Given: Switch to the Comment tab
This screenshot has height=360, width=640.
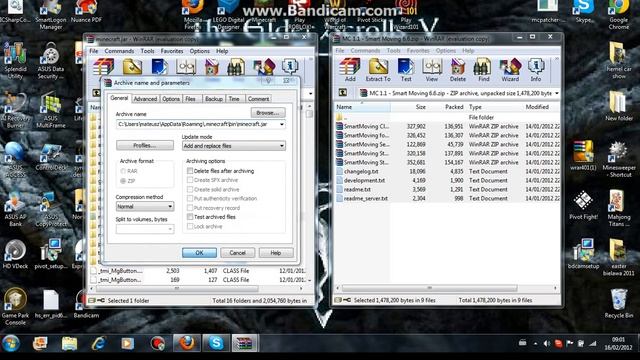Looking at the screenshot, I should 258,99.
